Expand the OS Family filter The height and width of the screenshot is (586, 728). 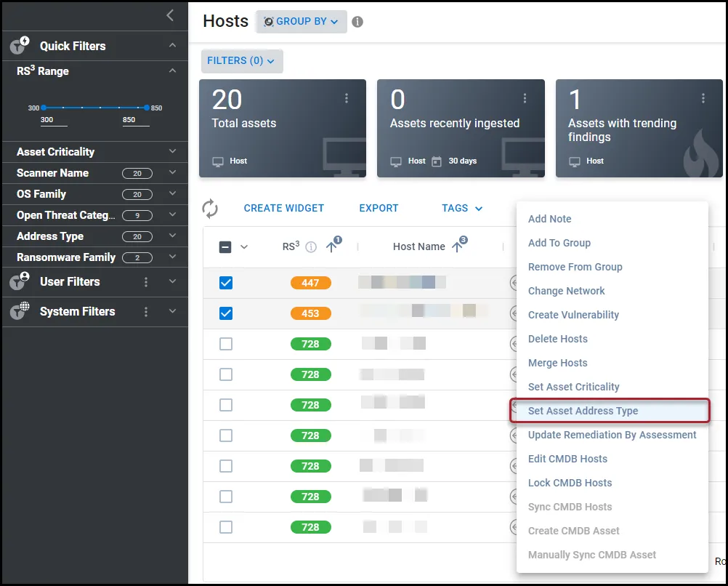[x=172, y=193]
